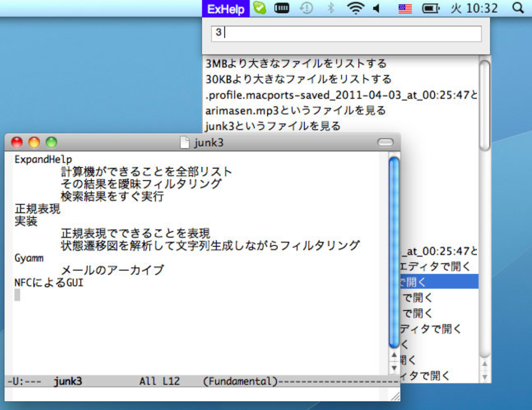
Task: Click the '正規表現でできることを表現' line
Action: (136, 233)
